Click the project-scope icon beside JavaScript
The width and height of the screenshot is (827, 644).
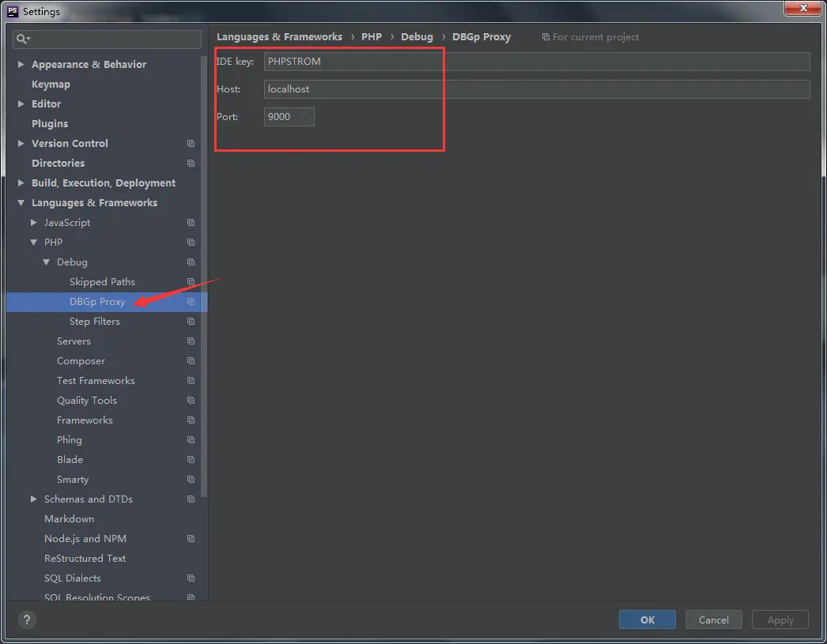191,222
